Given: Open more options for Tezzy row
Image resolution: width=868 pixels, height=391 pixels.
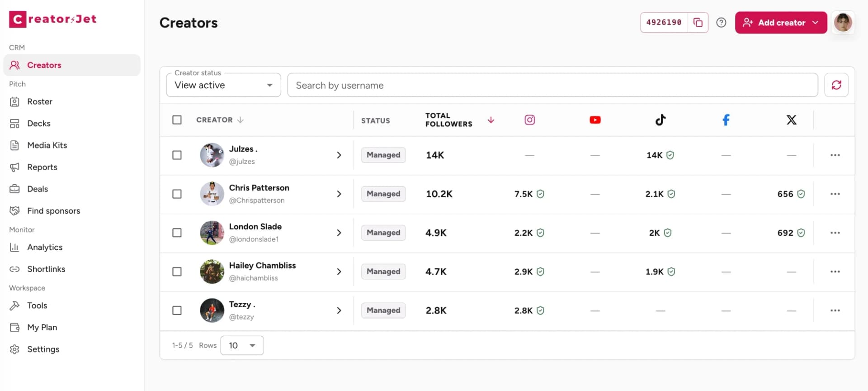Looking at the screenshot, I should (835, 311).
